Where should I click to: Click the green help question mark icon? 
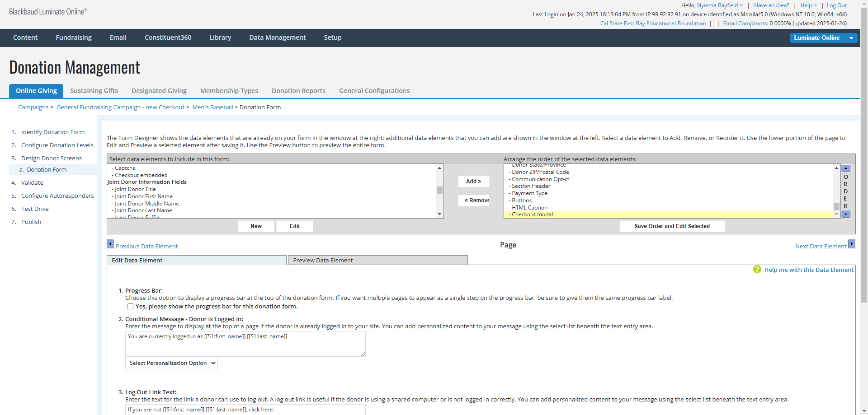(757, 269)
